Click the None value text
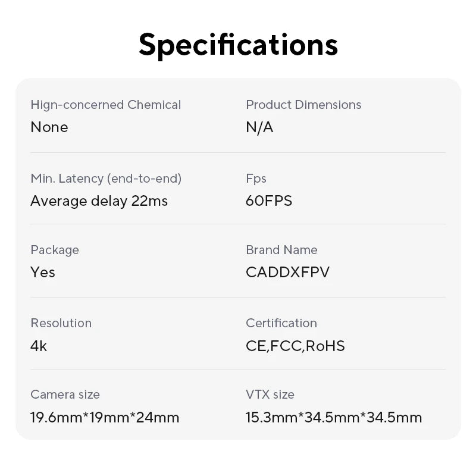This screenshot has width=476, height=476. (49, 127)
